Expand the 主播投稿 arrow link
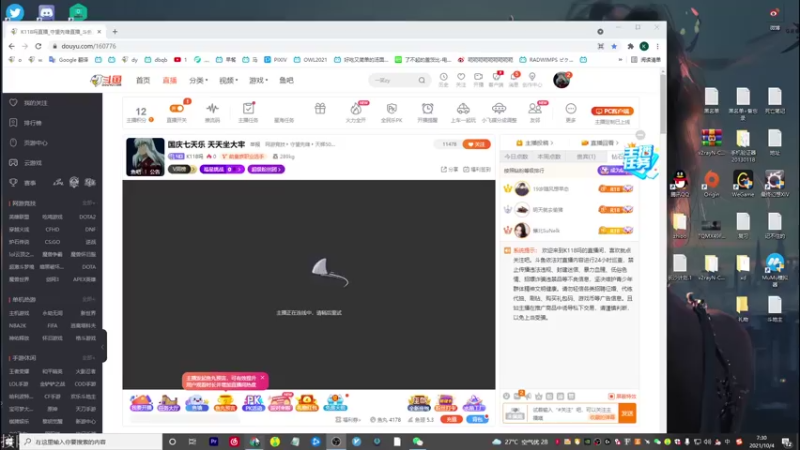The image size is (800, 450). (535, 143)
